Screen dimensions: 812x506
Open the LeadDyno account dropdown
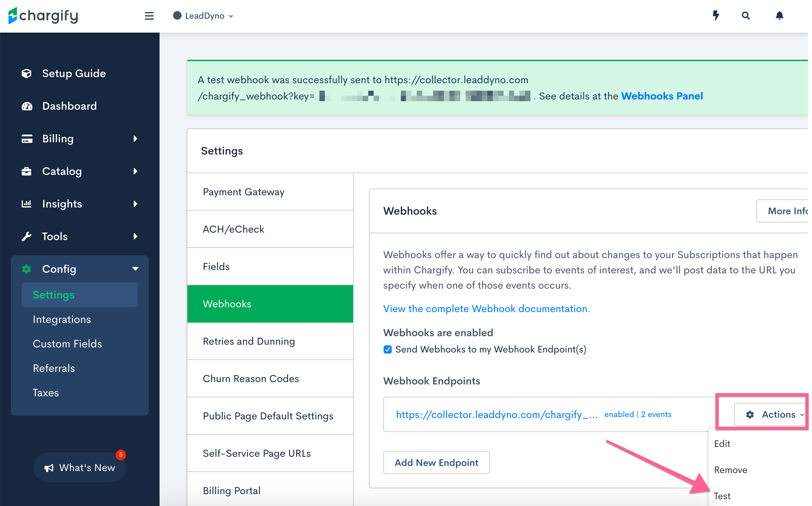(x=204, y=16)
